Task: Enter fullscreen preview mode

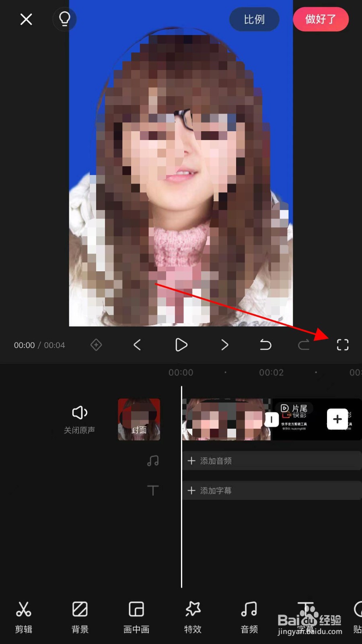Action: pyautogui.click(x=343, y=345)
